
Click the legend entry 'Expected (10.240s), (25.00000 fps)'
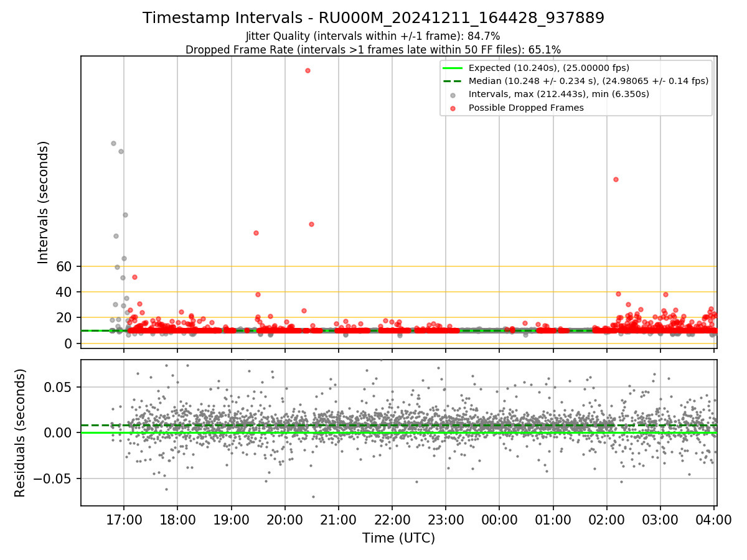click(548, 68)
